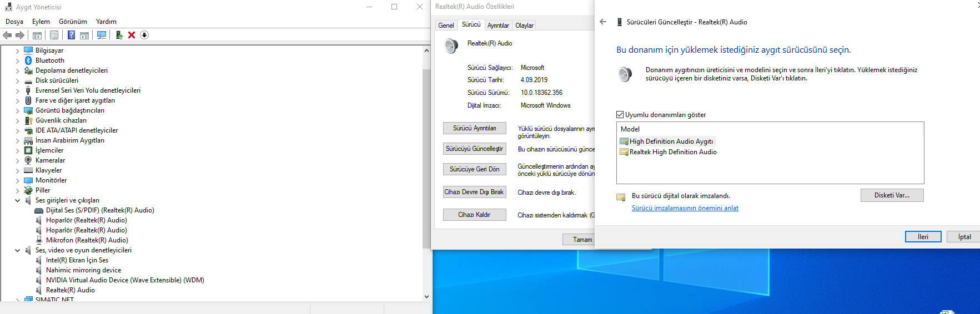Select Mikrofon (Realtek(R) Audio) device
980x314 pixels.
pyautogui.click(x=87, y=240)
